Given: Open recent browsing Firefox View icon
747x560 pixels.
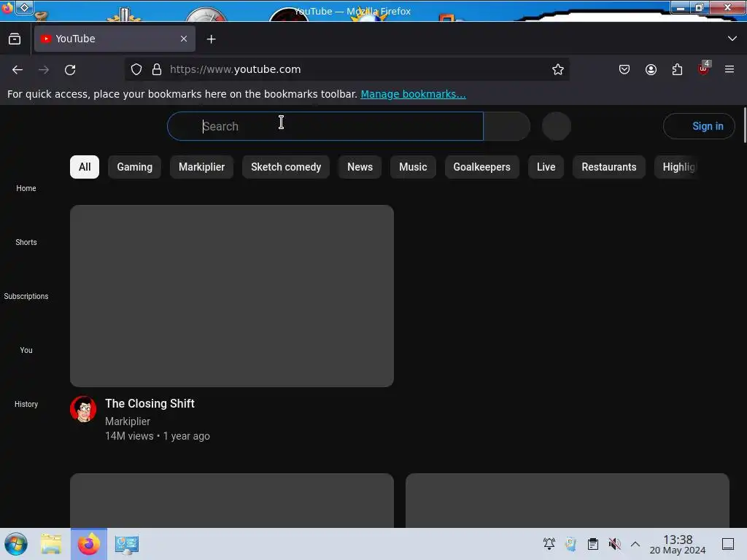Looking at the screenshot, I should click(15, 39).
